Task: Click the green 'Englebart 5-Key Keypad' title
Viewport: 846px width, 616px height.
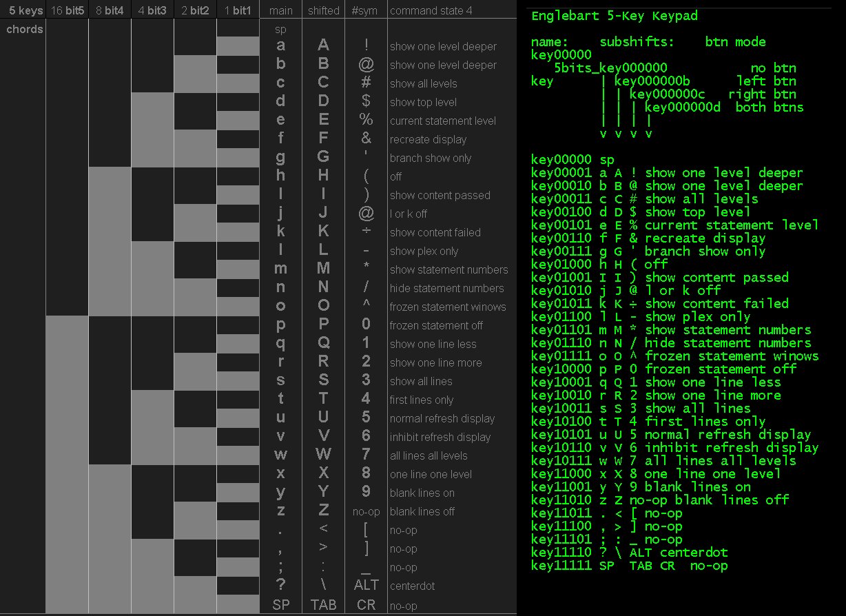Action: click(x=614, y=16)
